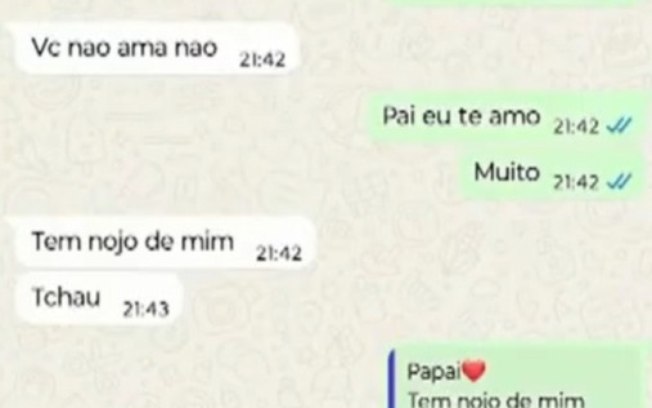Select the "Tchau" message bubble
Viewport: 652px width, 408px height.
99,299
